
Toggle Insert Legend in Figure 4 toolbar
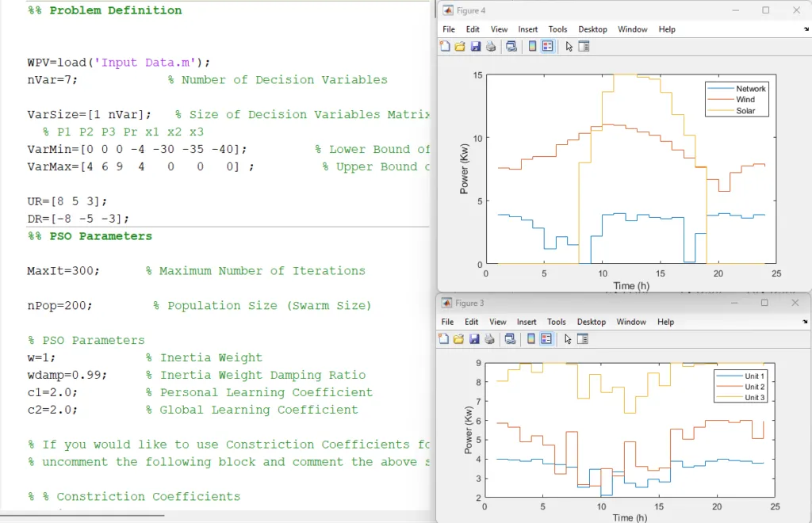click(547, 47)
